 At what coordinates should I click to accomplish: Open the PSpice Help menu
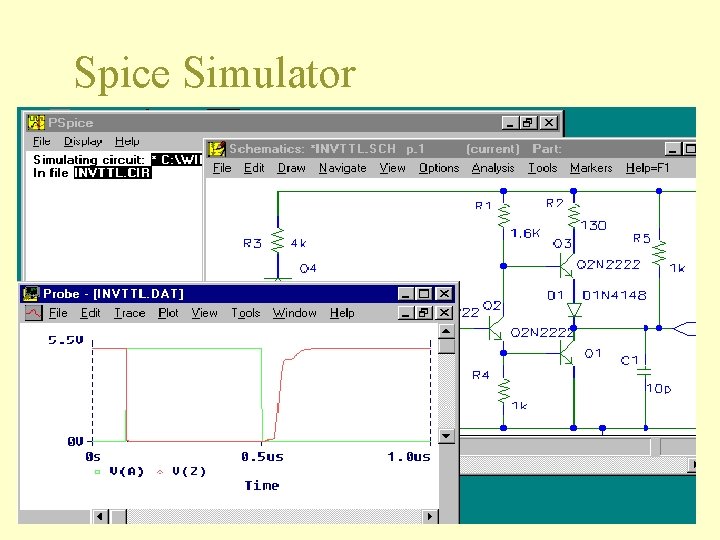point(127,141)
